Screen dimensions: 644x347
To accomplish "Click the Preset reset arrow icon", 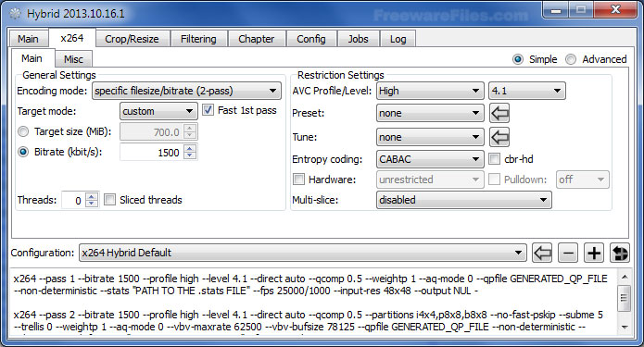I will [499, 113].
